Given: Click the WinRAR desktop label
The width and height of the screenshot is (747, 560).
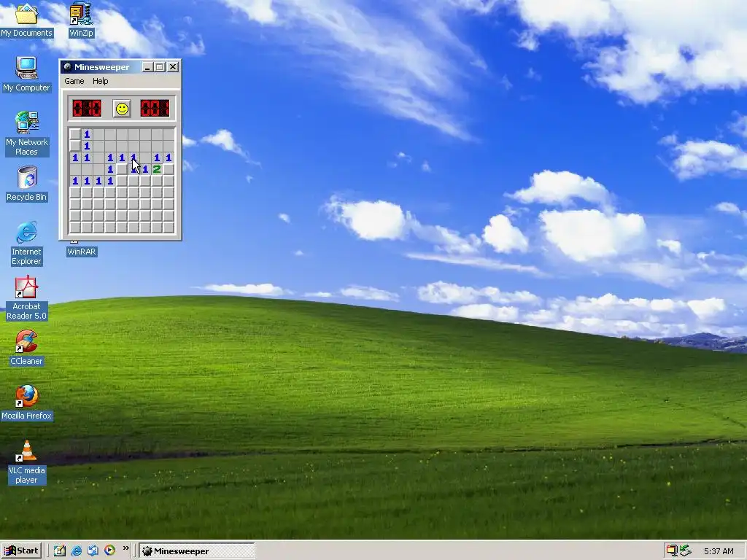Looking at the screenshot, I should (x=82, y=252).
